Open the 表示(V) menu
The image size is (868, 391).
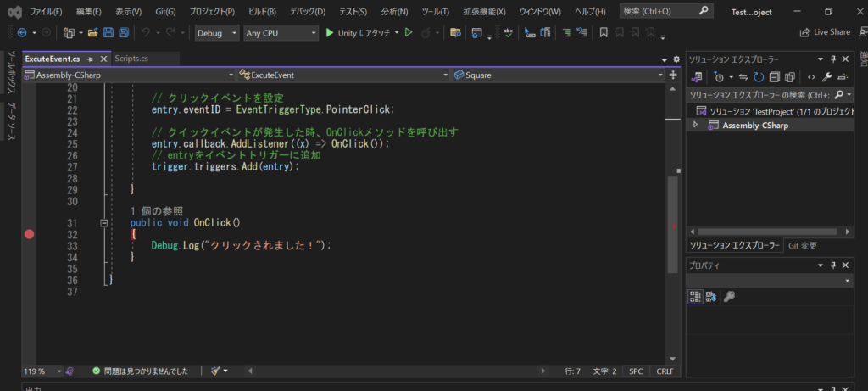click(x=129, y=12)
